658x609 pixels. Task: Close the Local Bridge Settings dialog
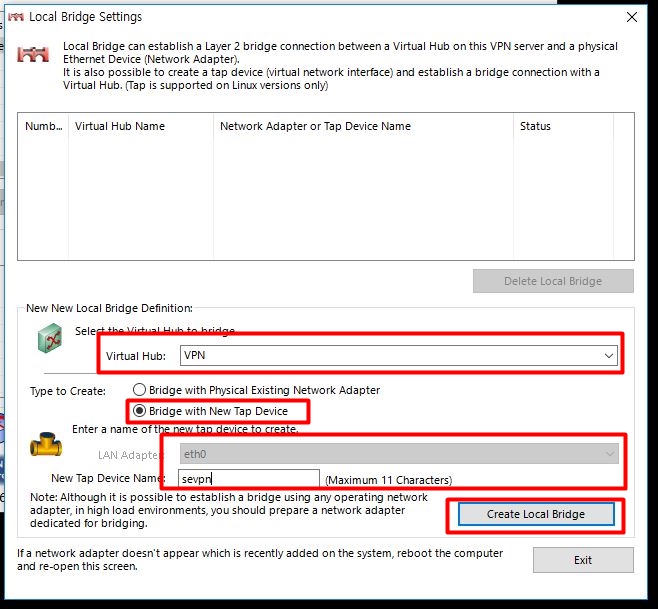tap(632, 17)
